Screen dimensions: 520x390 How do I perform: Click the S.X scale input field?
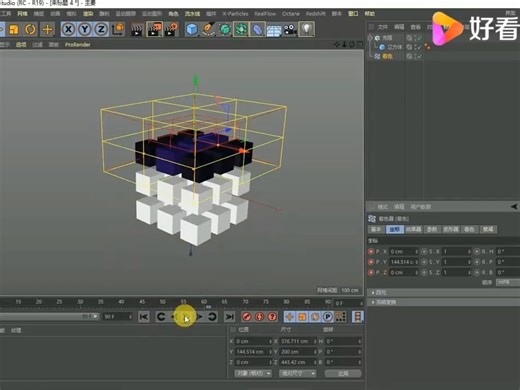(457, 252)
